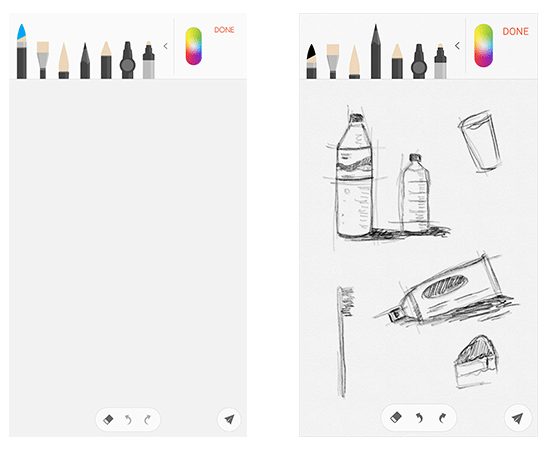Pick the round marker in left panel
Image resolution: width=549 pixels, height=450 pixels.
click(127, 60)
